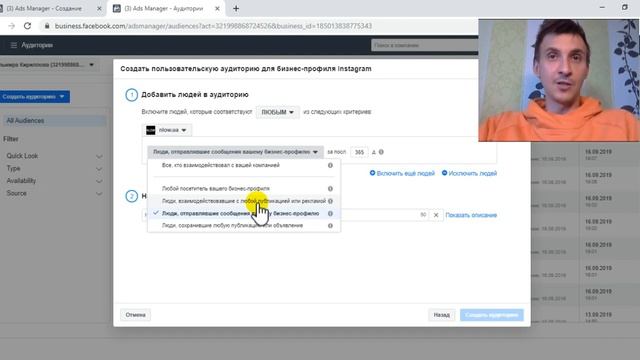This screenshot has height=360, width=640.
Task: Select 'Люди, сохранившие любую публикацию или объявление'
Action: tap(232, 225)
